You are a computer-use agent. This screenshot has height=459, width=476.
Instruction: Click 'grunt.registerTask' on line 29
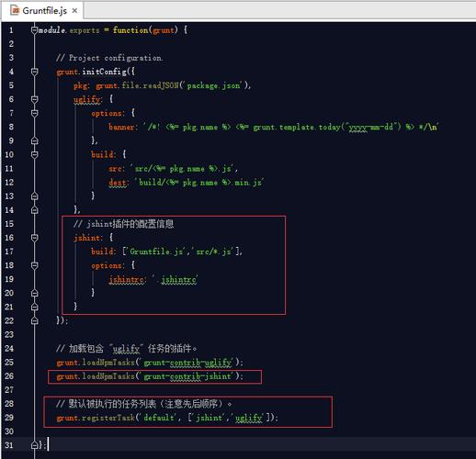pyautogui.click(x=96, y=418)
